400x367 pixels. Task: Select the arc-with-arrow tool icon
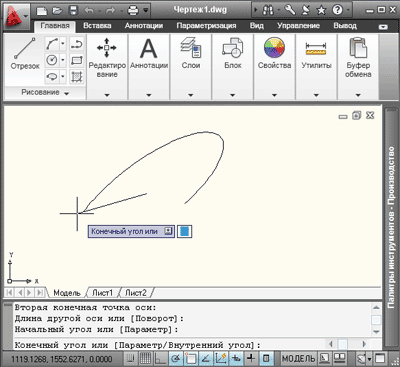tap(77, 44)
